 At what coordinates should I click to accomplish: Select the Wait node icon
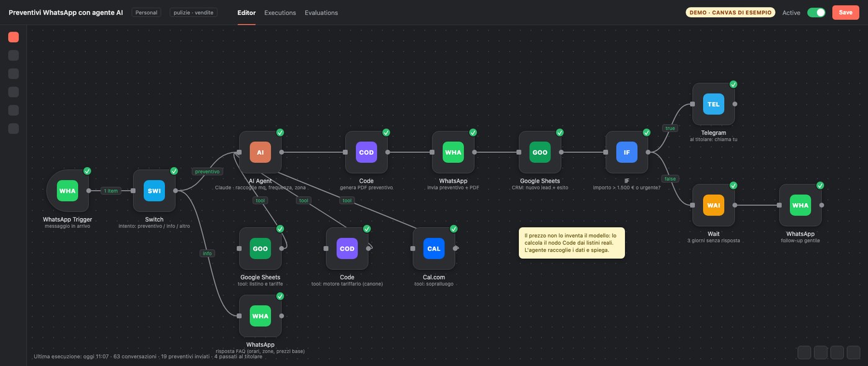(x=714, y=205)
